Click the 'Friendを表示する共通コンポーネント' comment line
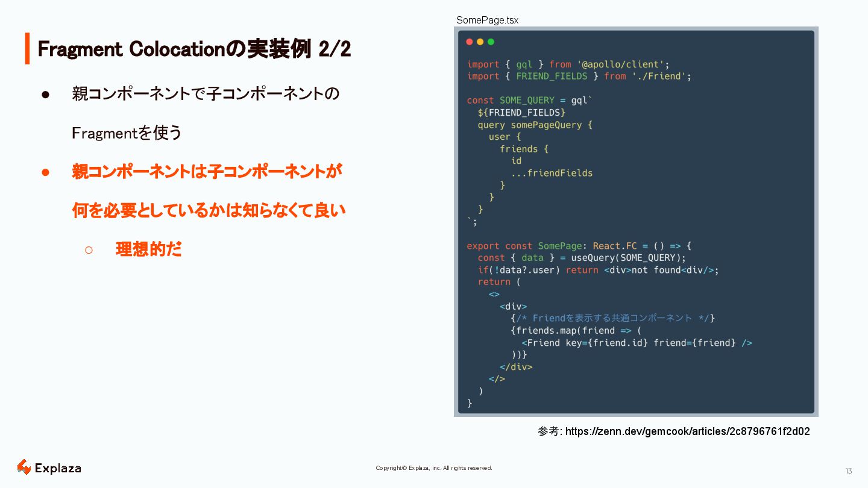This screenshot has height=488, width=868. click(612, 318)
